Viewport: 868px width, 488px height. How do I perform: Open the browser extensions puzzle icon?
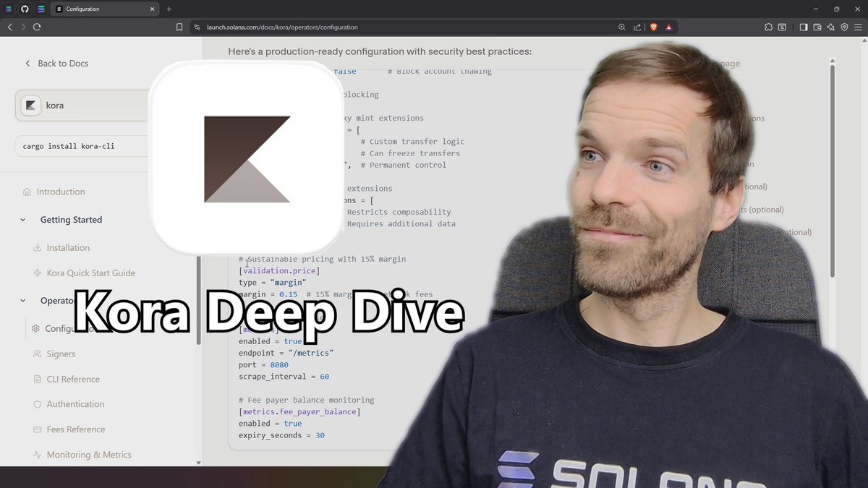pos(768,27)
